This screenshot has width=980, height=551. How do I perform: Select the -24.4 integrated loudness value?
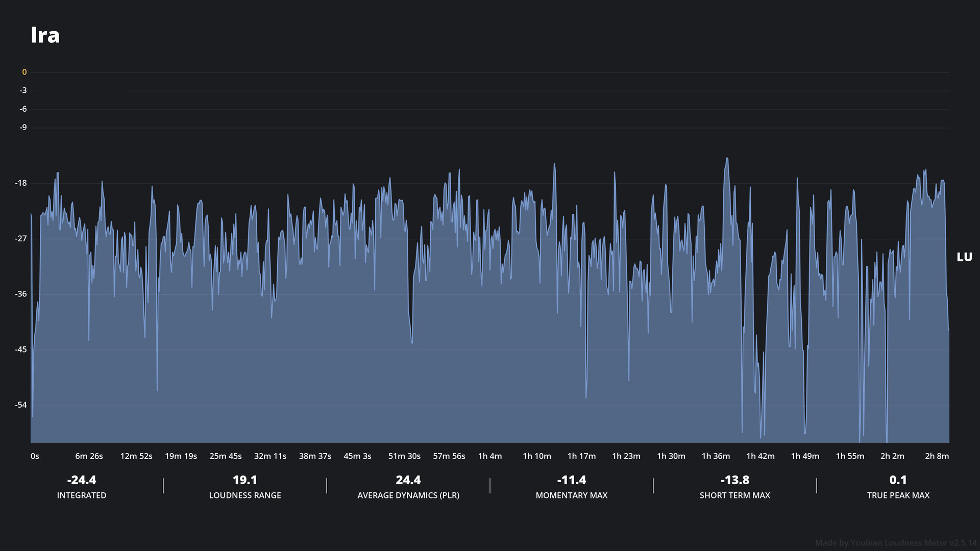click(82, 480)
